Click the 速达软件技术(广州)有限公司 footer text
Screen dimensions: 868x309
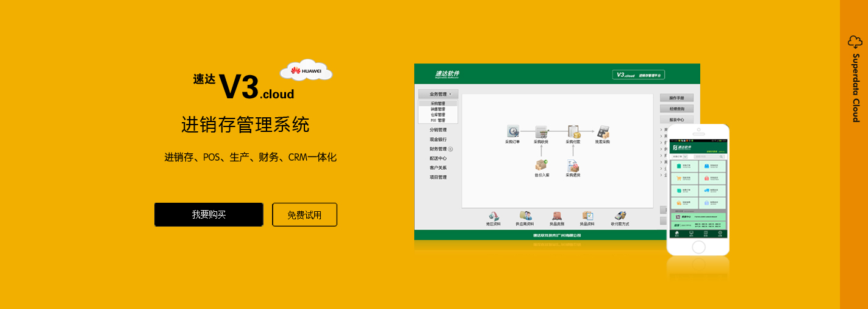tap(557, 235)
